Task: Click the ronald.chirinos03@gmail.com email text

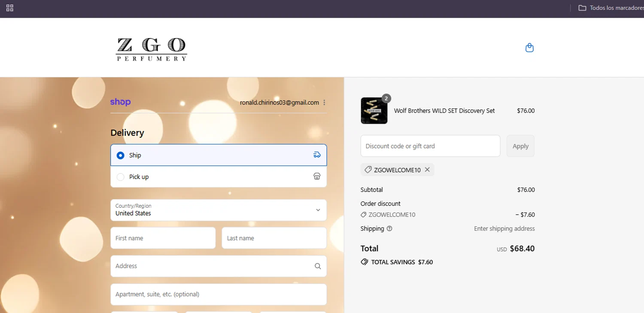Action: pos(279,103)
